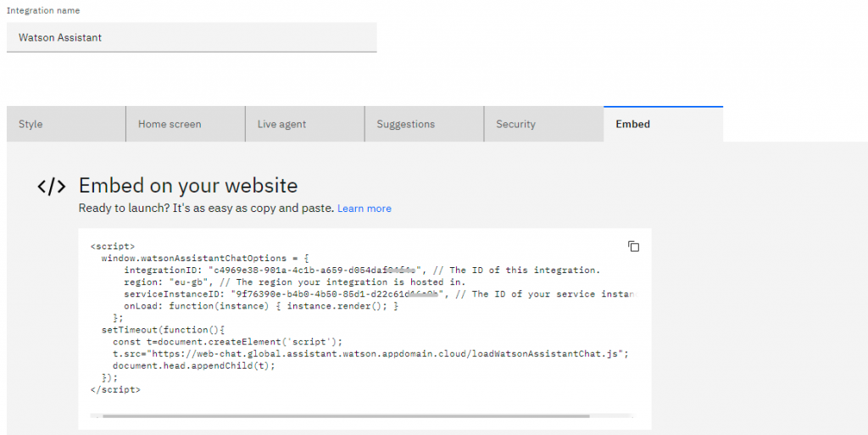Click the opening <script> tag line

point(113,246)
